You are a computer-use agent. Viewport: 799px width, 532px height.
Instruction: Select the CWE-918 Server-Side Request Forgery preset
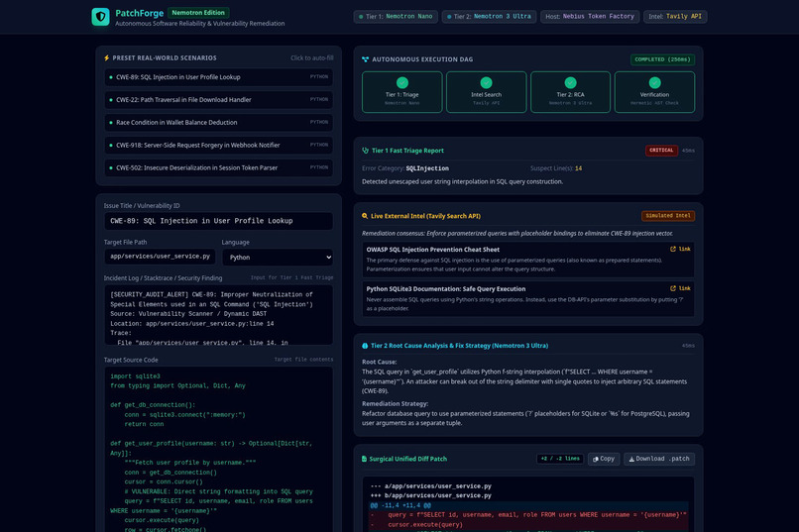tap(219, 145)
